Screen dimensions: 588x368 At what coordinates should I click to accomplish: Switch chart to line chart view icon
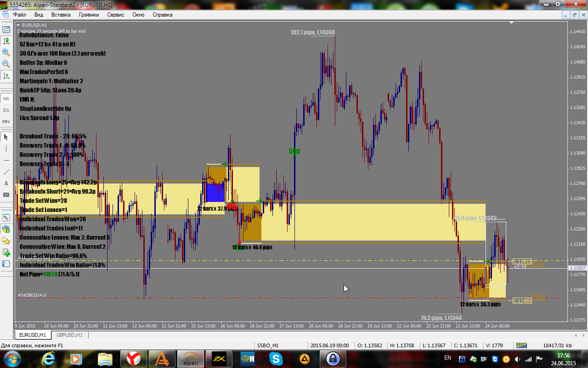tap(6, 29)
